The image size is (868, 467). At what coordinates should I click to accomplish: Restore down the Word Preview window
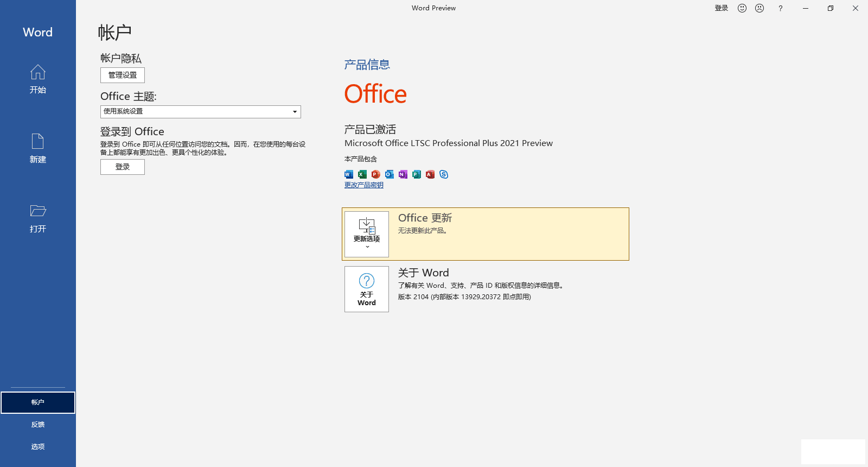[x=831, y=8]
